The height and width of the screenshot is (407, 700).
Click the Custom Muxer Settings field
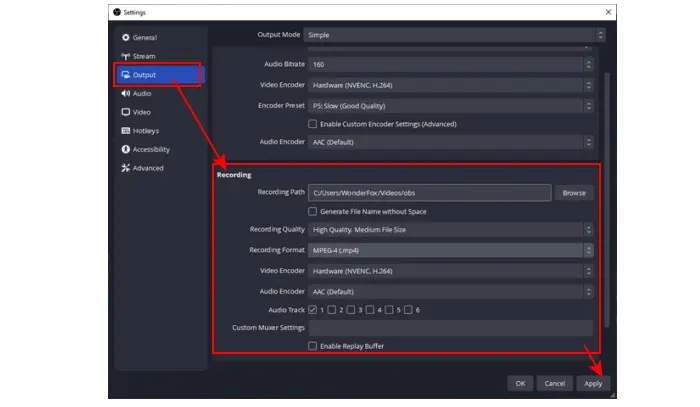(x=450, y=328)
